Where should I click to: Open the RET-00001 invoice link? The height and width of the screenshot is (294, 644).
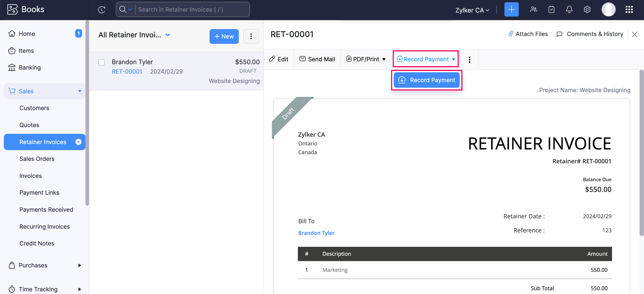(x=127, y=71)
